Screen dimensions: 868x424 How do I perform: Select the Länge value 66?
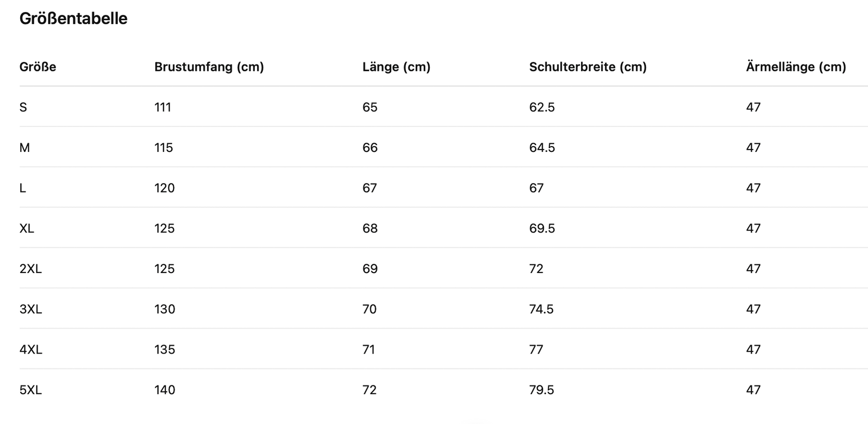coord(370,148)
